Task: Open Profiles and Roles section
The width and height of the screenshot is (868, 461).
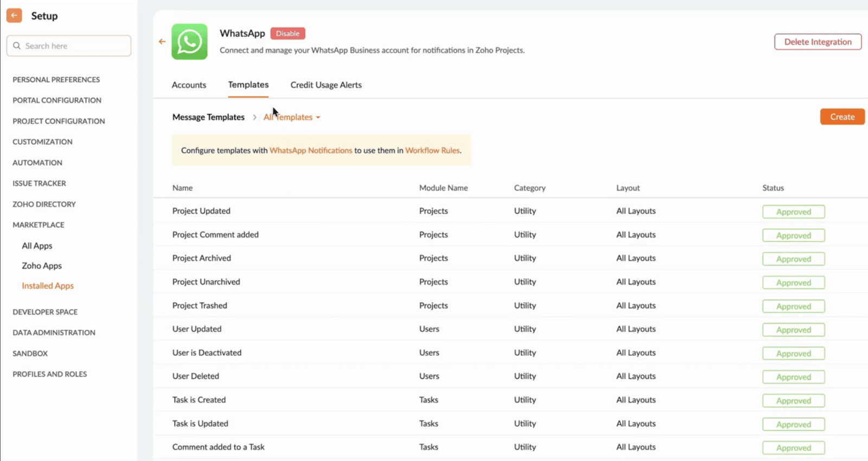Action: tap(50, 374)
